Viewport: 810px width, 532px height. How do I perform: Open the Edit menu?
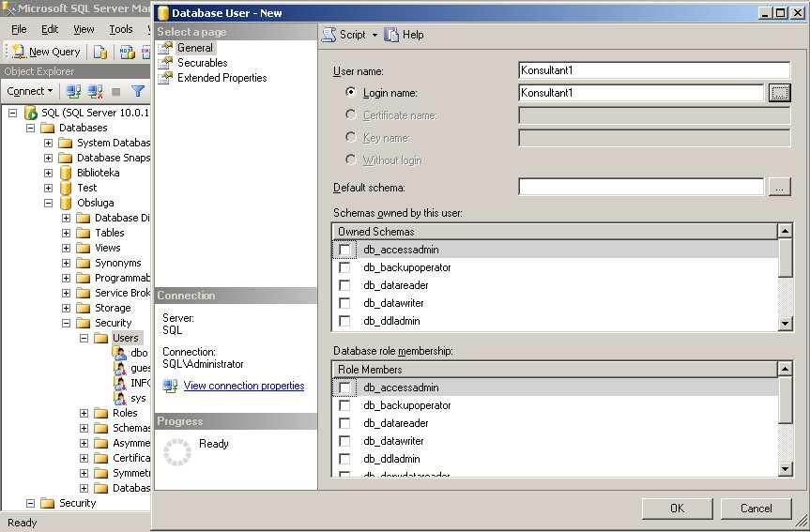(x=50, y=29)
